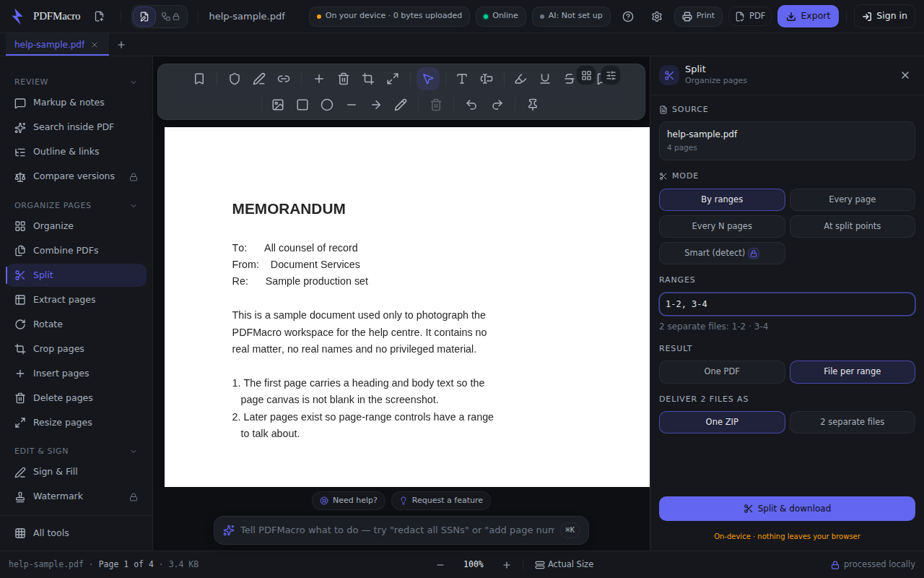Choose the Text tool (T icon)
The width and height of the screenshot is (924, 578).
[x=462, y=79]
